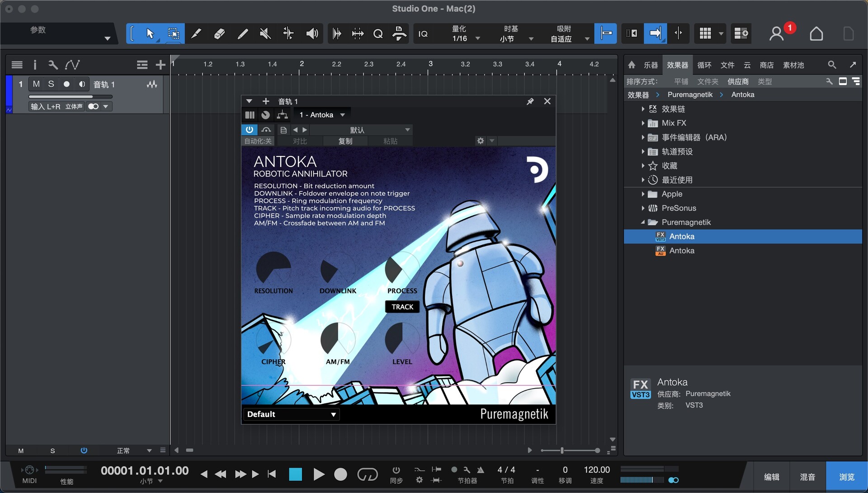This screenshot has width=868, height=493.
Task: Switch to the 商店 browser tab
Action: tap(766, 65)
